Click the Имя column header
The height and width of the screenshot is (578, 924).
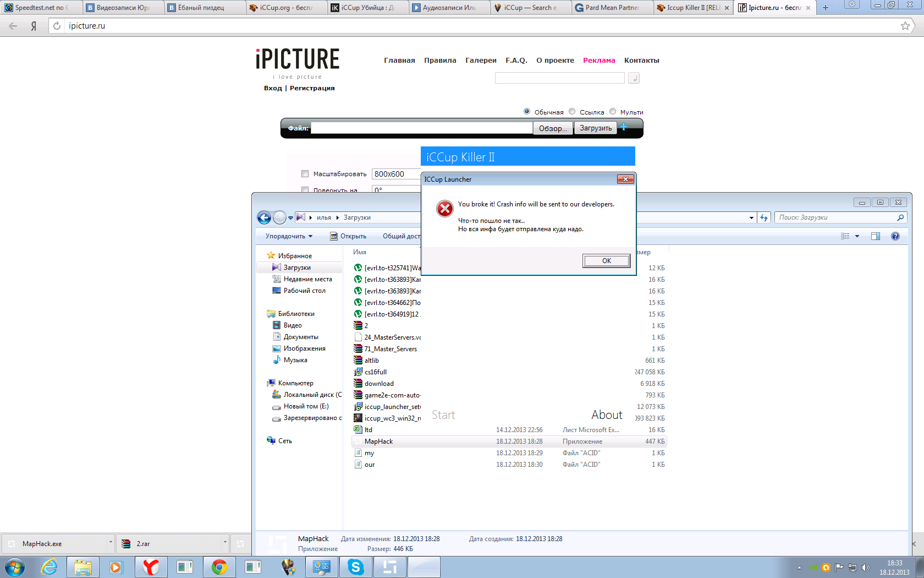click(x=360, y=252)
